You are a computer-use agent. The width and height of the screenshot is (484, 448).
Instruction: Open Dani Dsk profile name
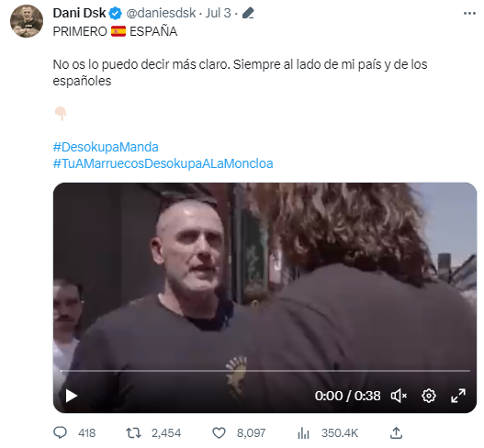(79, 13)
